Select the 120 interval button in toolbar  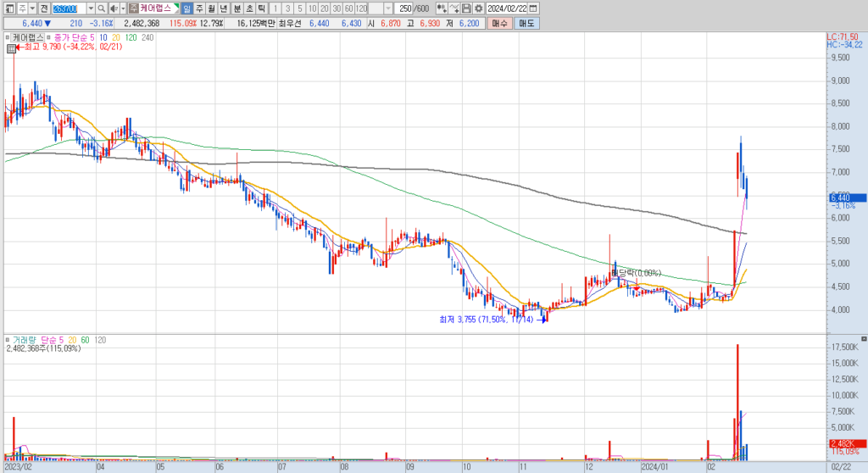(361, 8)
